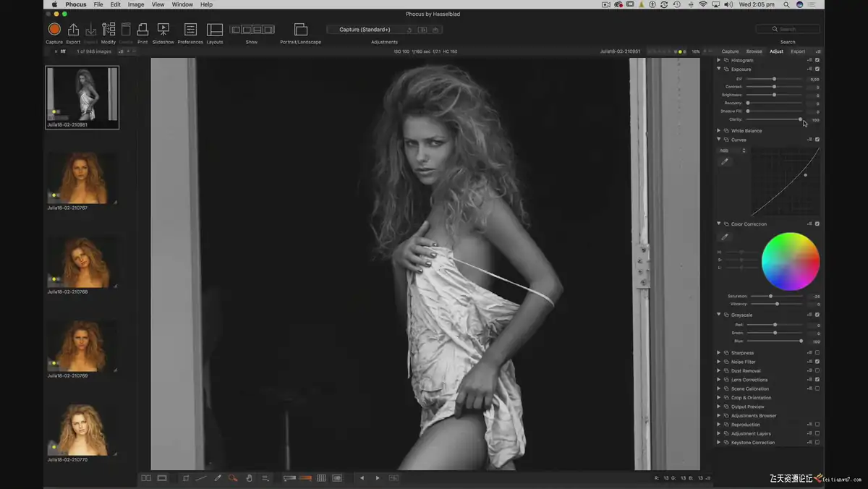The height and width of the screenshot is (489, 868).
Task: Click the Show panels segmented control
Action: (x=252, y=30)
